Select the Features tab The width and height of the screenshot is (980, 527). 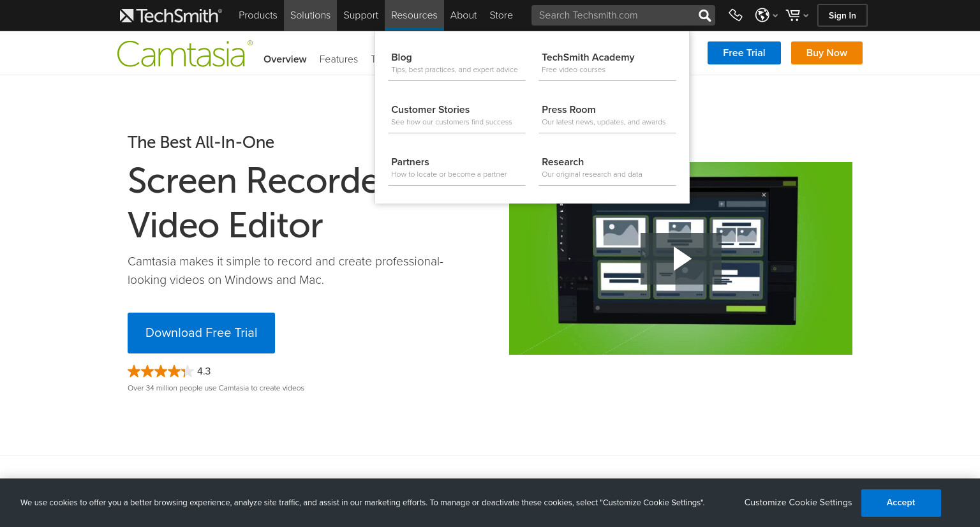(338, 59)
